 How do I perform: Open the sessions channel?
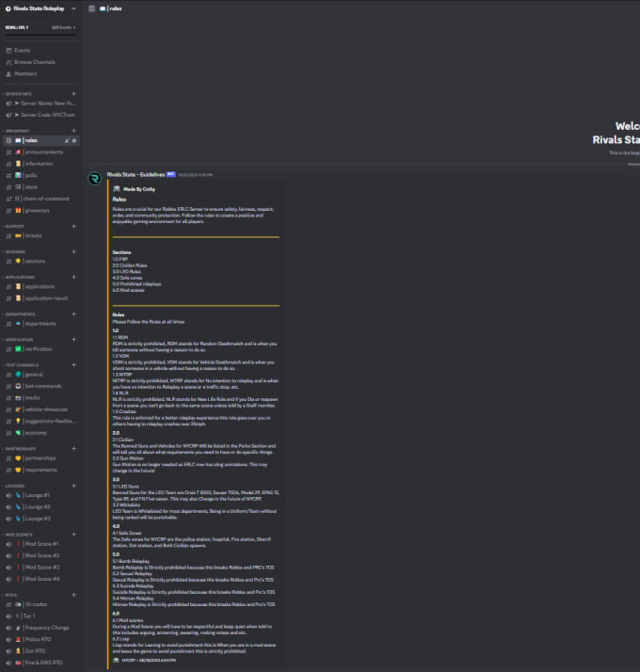click(x=40, y=261)
